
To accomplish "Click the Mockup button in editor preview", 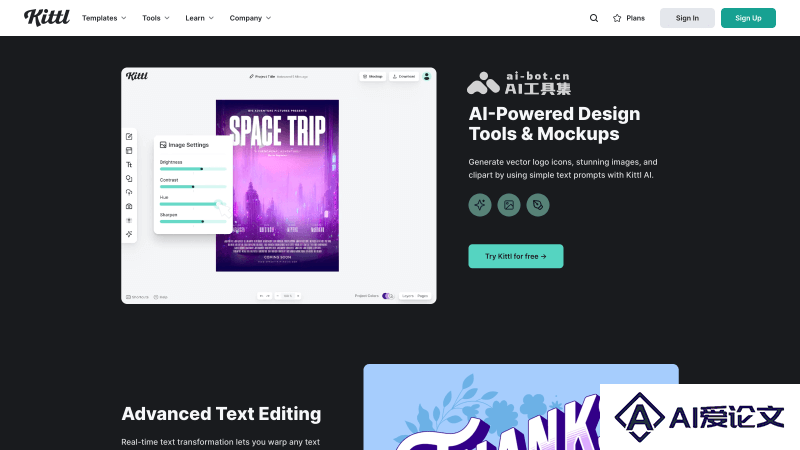I will pos(372,77).
